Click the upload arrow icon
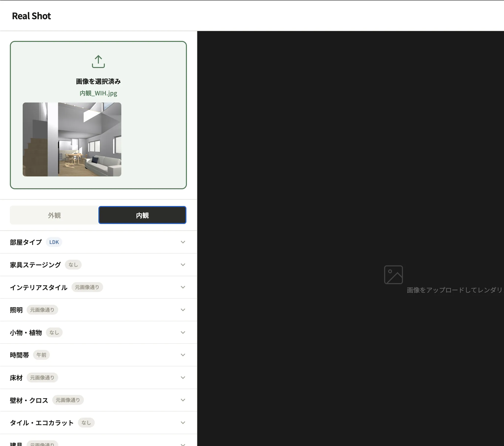Screen dimensions: 504x446 click(98, 61)
